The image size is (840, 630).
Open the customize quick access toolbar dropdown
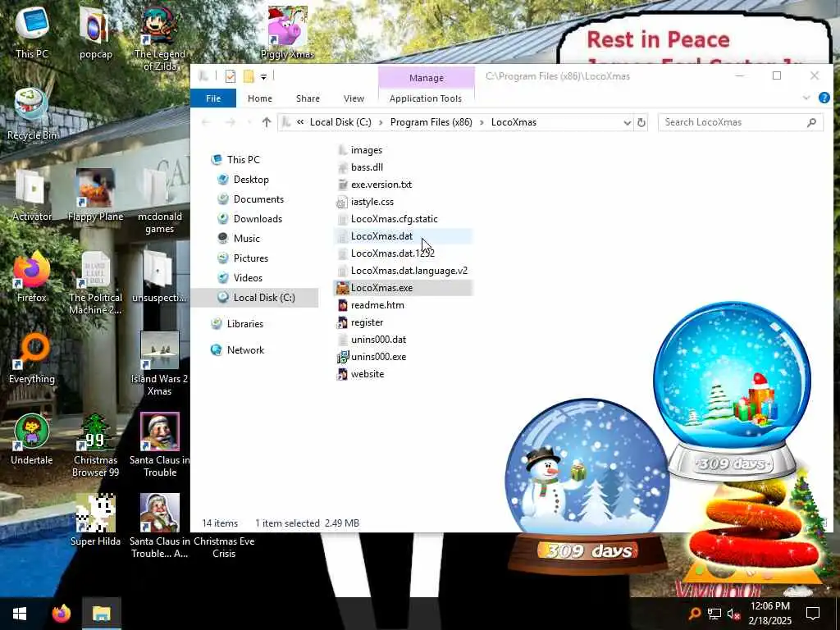[263, 77]
